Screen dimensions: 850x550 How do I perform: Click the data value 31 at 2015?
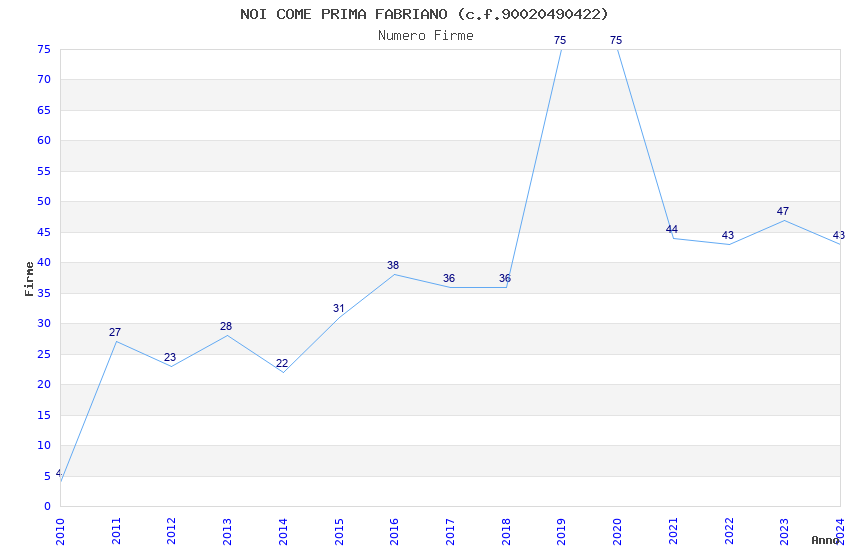(x=339, y=308)
